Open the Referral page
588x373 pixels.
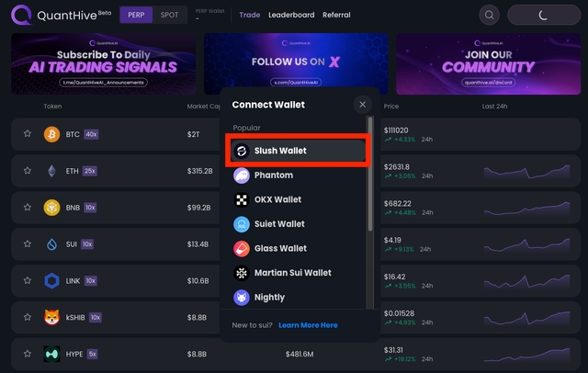336,15
